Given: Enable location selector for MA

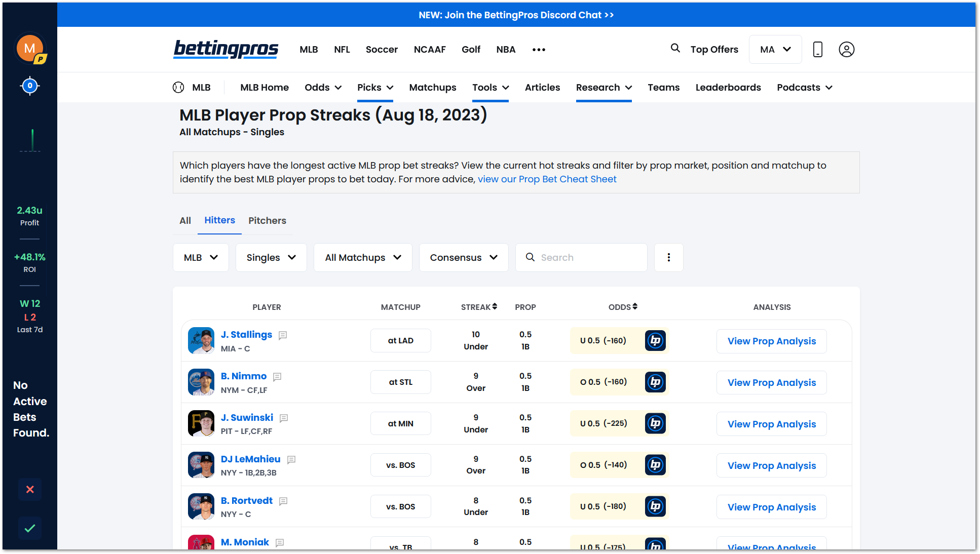Looking at the screenshot, I should pyautogui.click(x=775, y=49).
